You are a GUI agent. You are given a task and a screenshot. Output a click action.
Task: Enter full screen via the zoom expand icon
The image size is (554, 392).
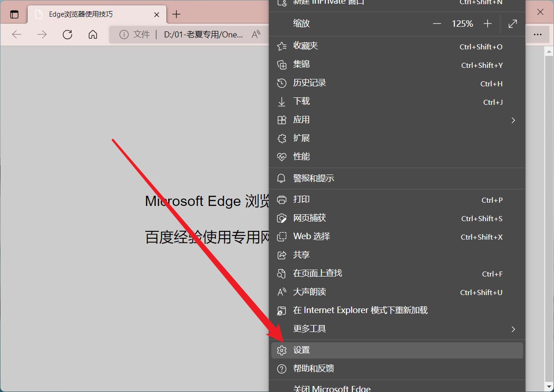tap(512, 24)
